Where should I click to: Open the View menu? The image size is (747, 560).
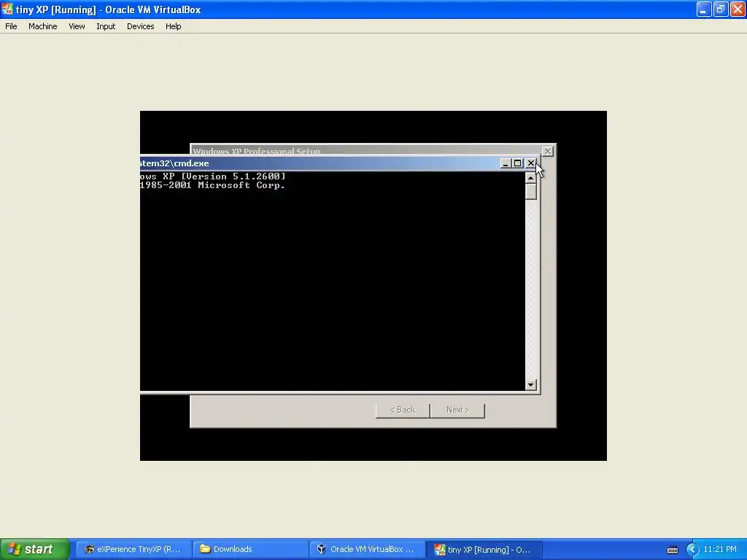click(x=77, y=26)
